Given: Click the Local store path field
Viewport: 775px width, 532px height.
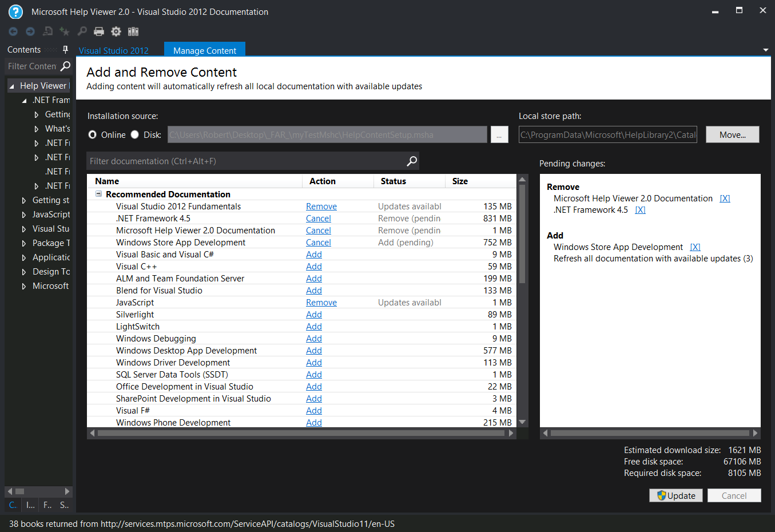Looking at the screenshot, I should pyautogui.click(x=608, y=134).
